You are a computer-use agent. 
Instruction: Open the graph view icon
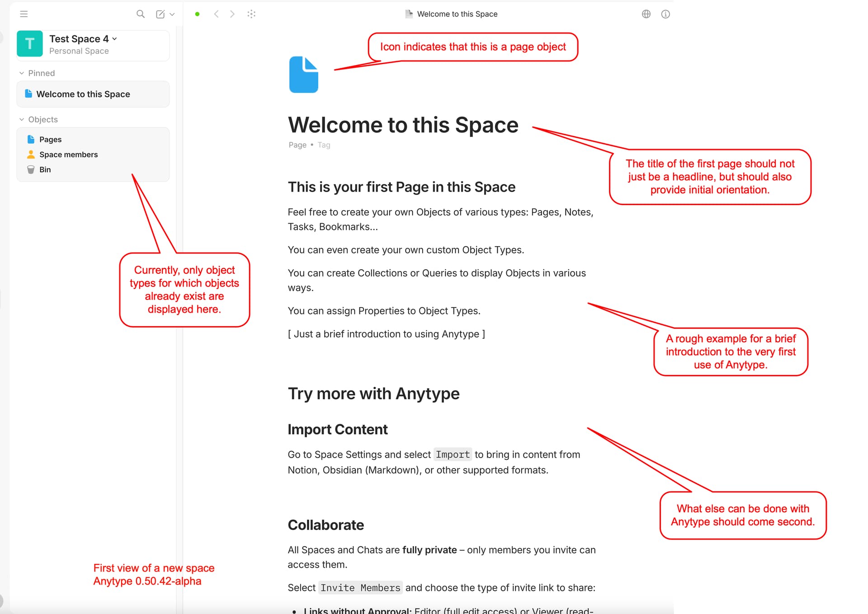coord(252,14)
